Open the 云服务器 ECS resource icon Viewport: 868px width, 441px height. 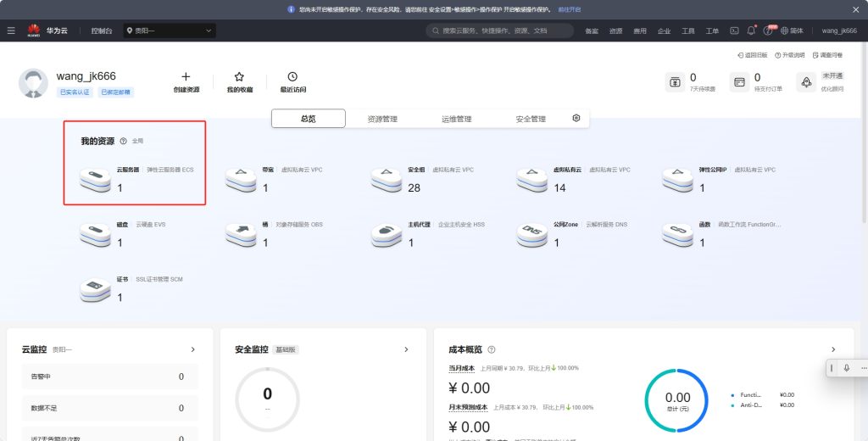(95, 181)
